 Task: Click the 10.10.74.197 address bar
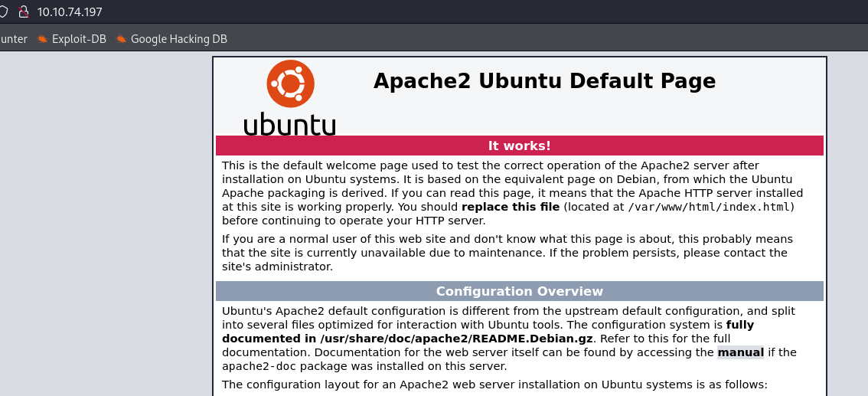click(70, 11)
